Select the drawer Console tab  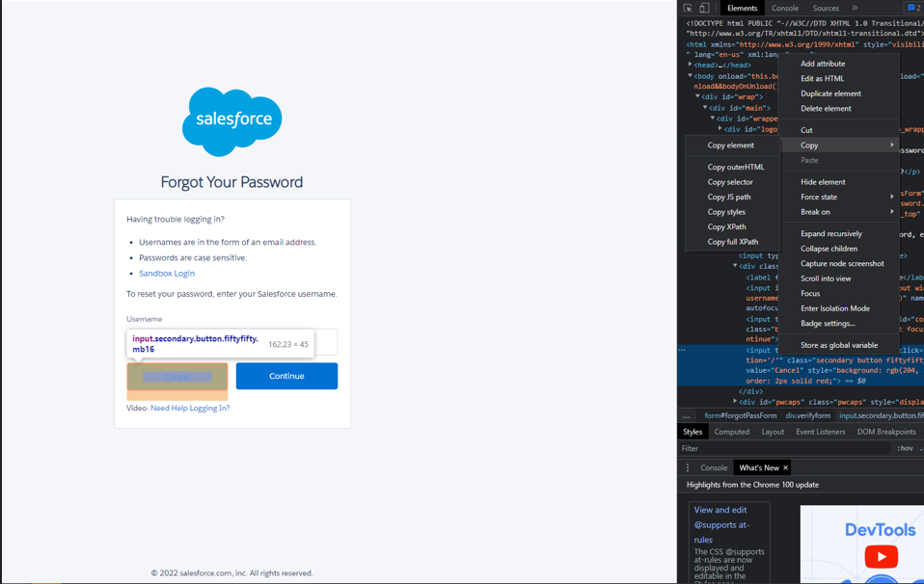click(714, 468)
